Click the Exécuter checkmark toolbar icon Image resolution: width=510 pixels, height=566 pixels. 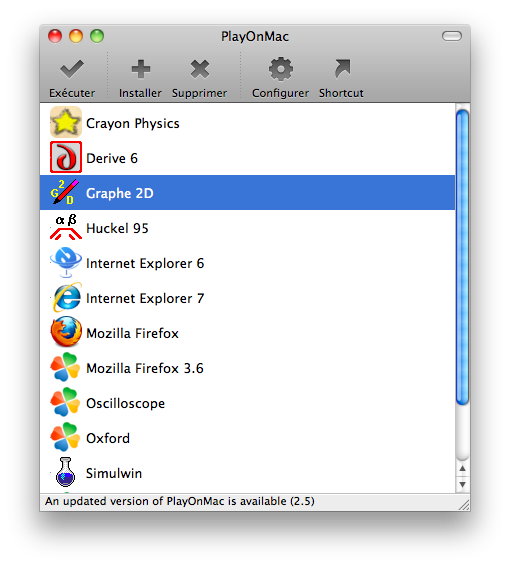tap(72, 69)
